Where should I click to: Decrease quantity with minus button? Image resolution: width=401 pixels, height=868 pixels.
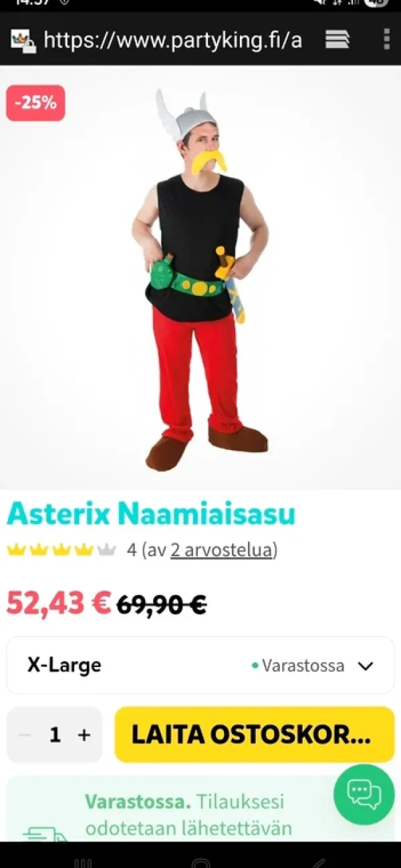pyautogui.click(x=25, y=735)
